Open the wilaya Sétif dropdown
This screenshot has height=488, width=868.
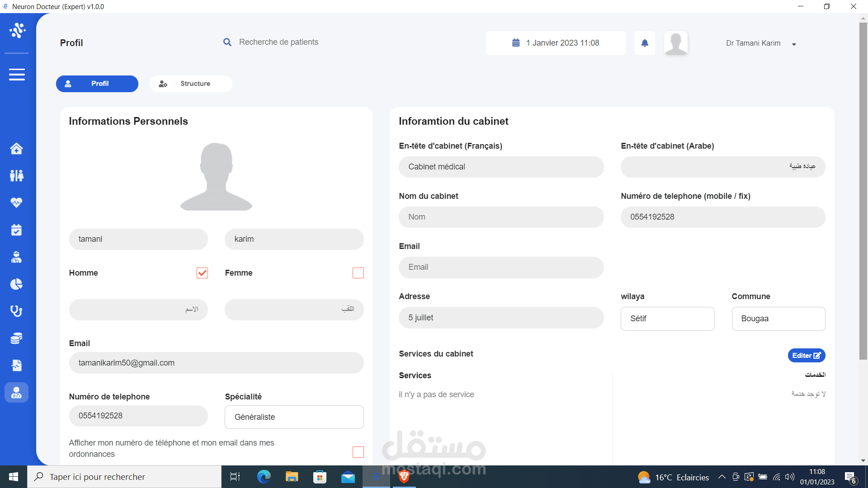(667, 319)
